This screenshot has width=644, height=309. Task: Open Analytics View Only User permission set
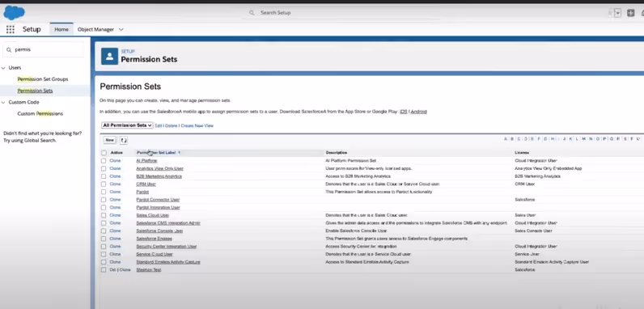coord(159,168)
